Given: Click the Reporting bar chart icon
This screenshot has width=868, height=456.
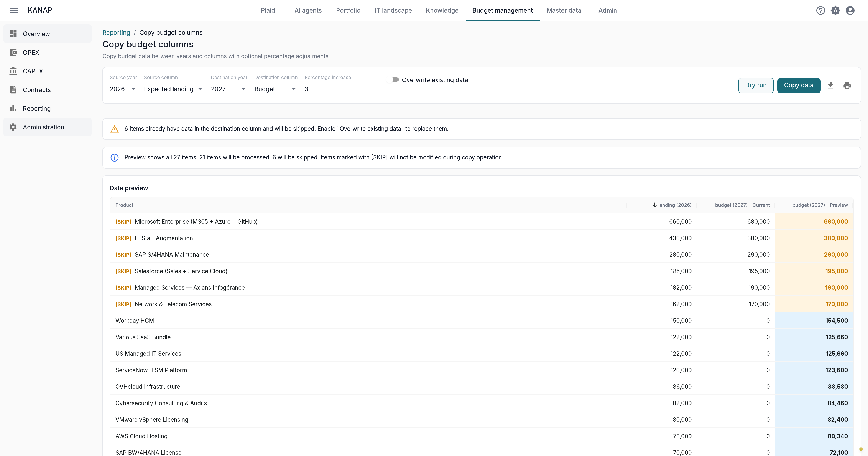Looking at the screenshot, I should 13,108.
